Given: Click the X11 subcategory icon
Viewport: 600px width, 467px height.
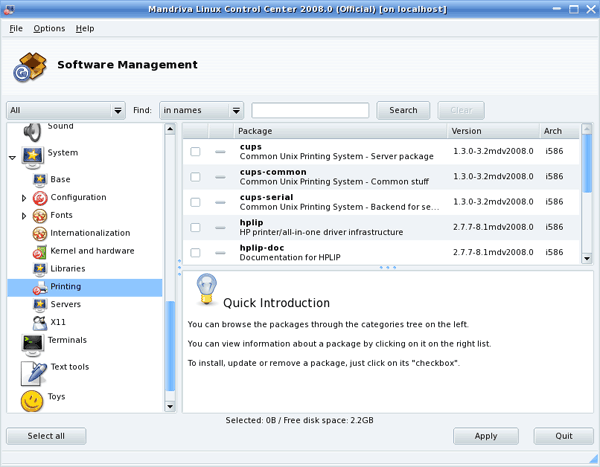Looking at the screenshot, I should point(40,323).
